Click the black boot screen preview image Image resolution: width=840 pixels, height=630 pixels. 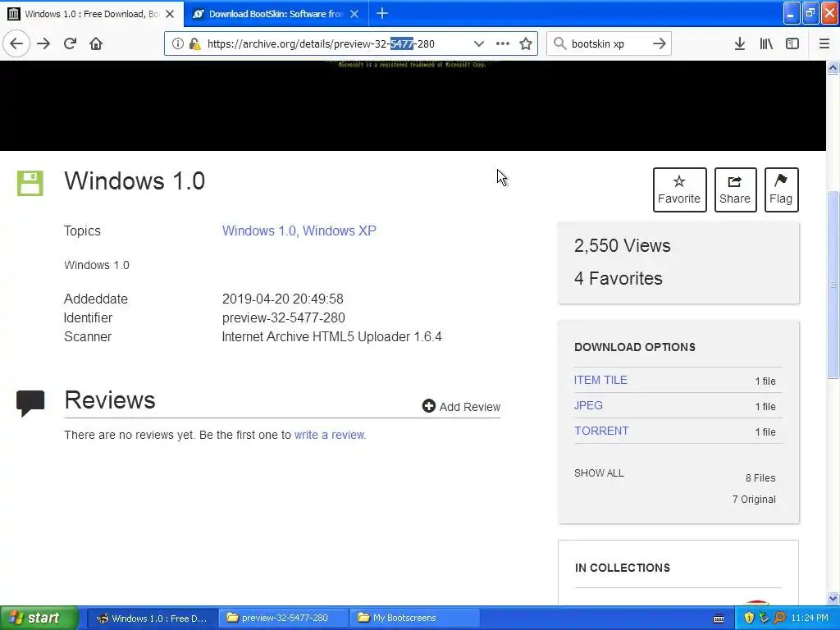(x=413, y=106)
